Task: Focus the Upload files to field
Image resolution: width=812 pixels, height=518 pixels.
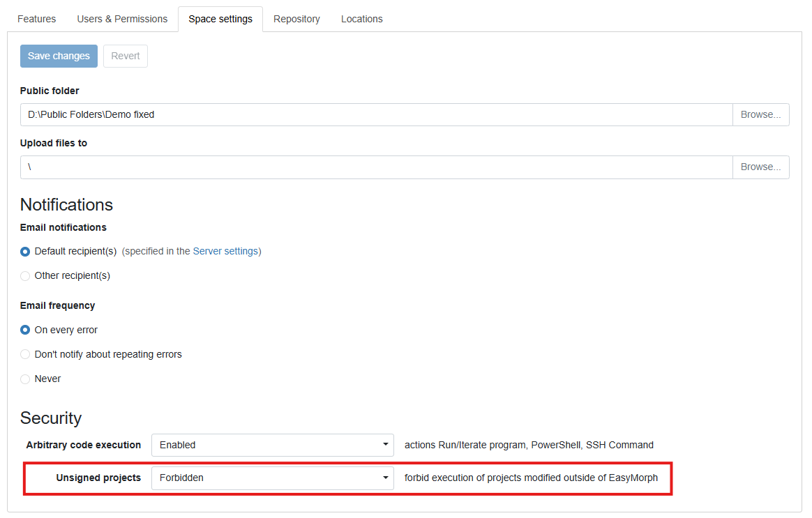Action: pyautogui.click(x=376, y=167)
